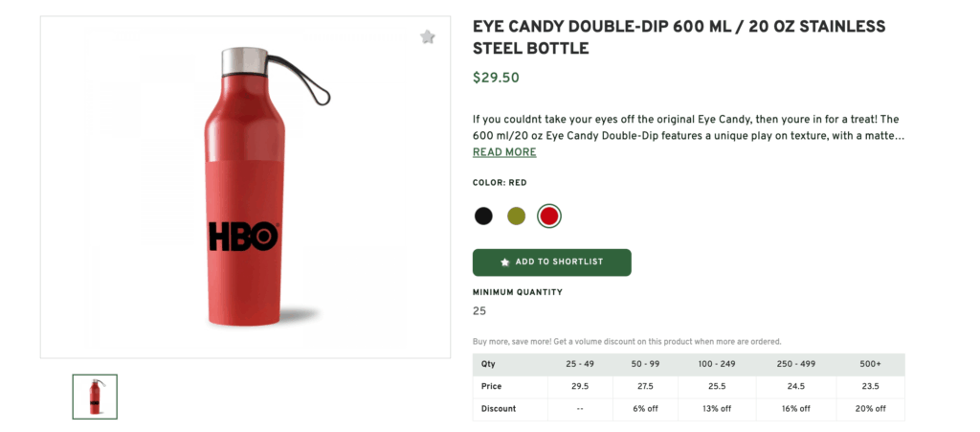Select the black color option
This screenshot has height=432, width=980.
[483, 216]
